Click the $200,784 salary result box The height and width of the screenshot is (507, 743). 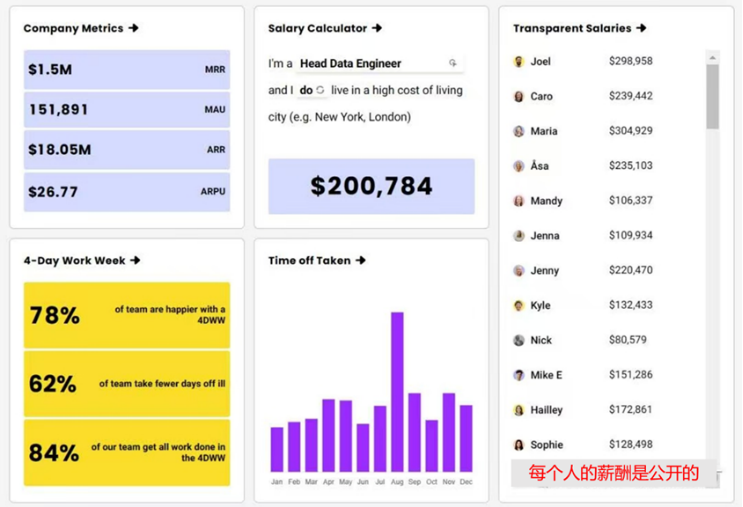click(x=371, y=186)
